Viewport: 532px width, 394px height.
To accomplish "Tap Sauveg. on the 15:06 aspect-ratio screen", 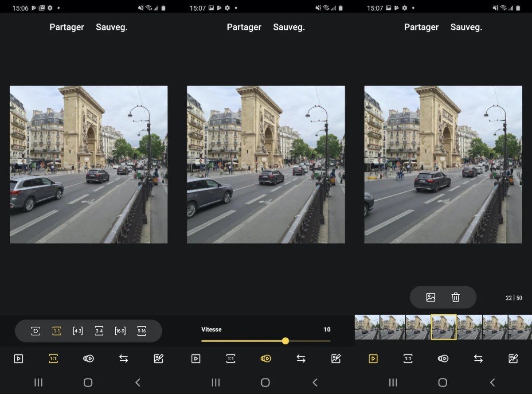I will click(112, 27).
